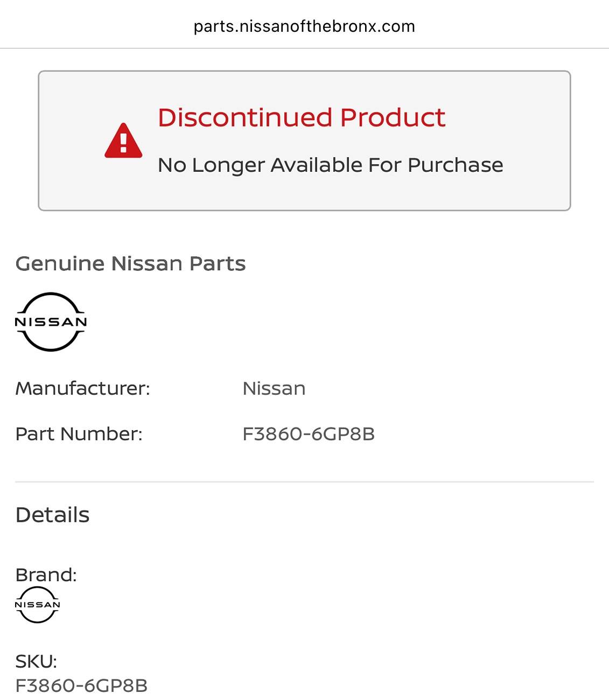Click the Brand label
Image resolution: width=609 pixels, height=700 pixels.
(x=46, y=575)
